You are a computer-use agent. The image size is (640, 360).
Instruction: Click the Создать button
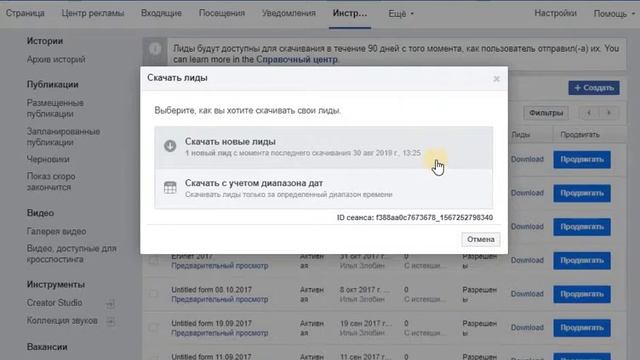tap(594, 88)
